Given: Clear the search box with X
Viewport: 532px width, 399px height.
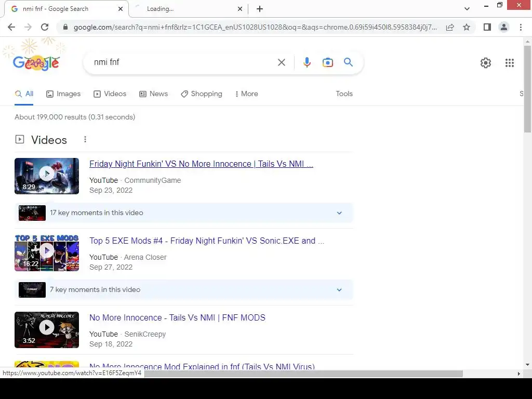Looking at the screenshot, I should [x=281, y=62].
